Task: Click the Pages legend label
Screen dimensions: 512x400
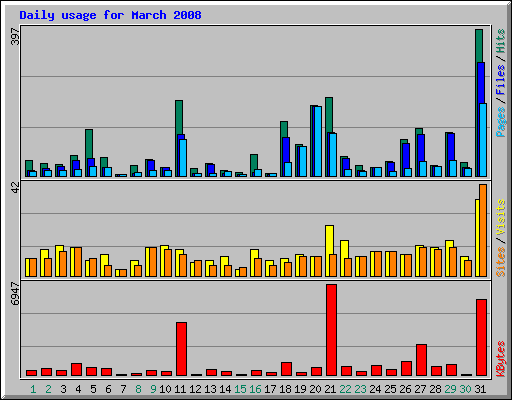Action: pos(501,122)
